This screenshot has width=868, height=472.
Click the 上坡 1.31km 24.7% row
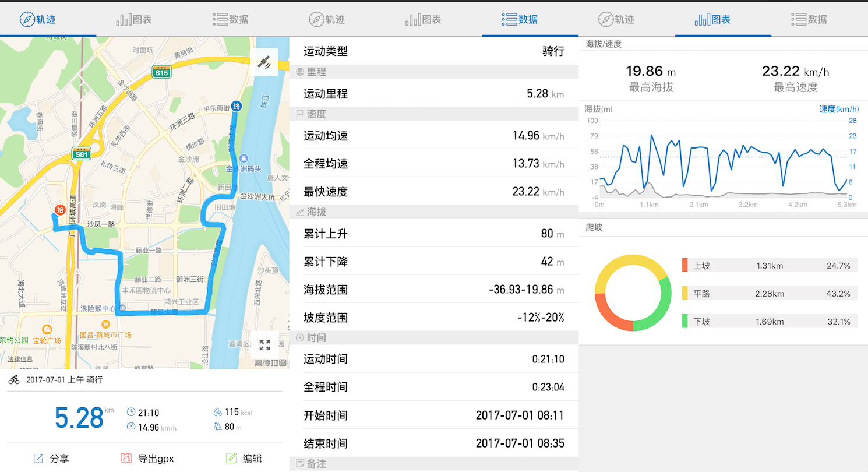click(769, 266)
